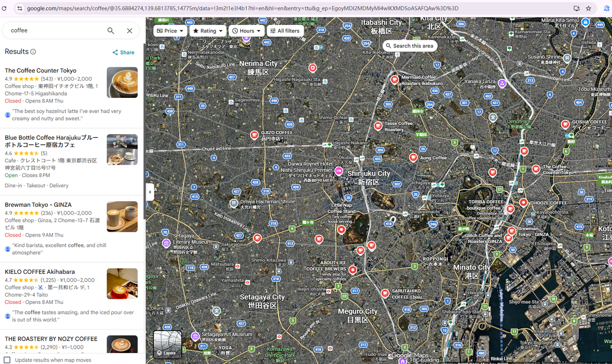Click the Shinjuku City map label
This screenshot has width=612, height=364.
pos(369,178)
